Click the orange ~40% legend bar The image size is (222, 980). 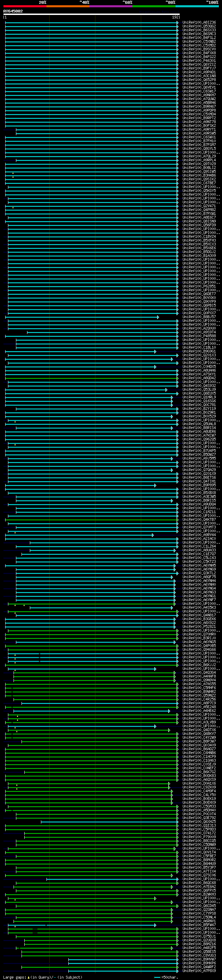click(68, 6)
